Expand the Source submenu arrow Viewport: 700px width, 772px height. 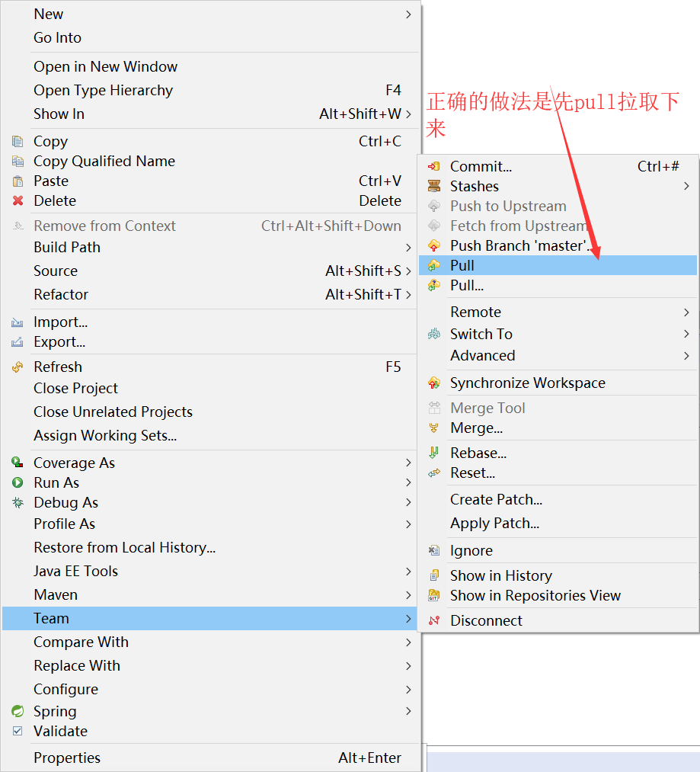pos(408,271)
